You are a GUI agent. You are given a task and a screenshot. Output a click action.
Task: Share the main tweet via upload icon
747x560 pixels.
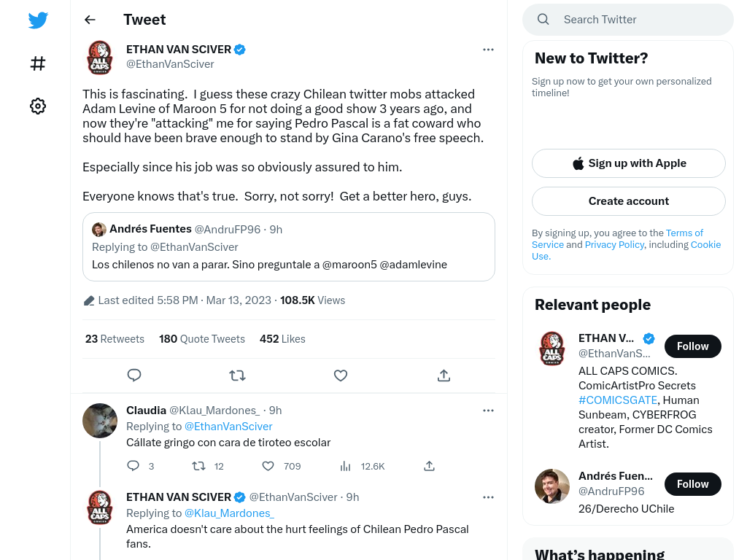444,376
